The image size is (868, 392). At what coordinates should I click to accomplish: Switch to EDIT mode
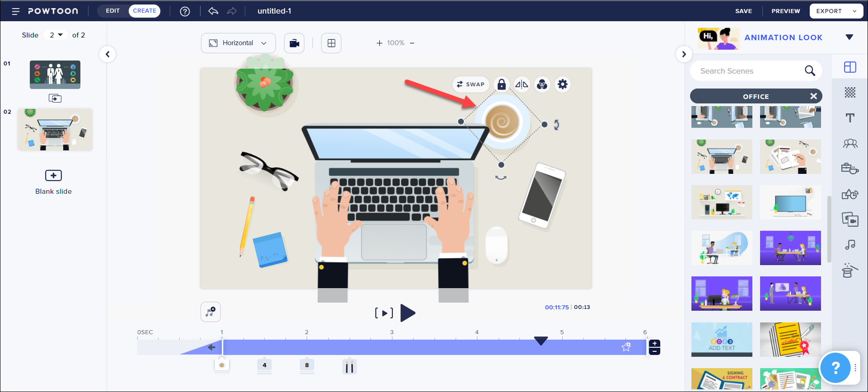[113, 11]
